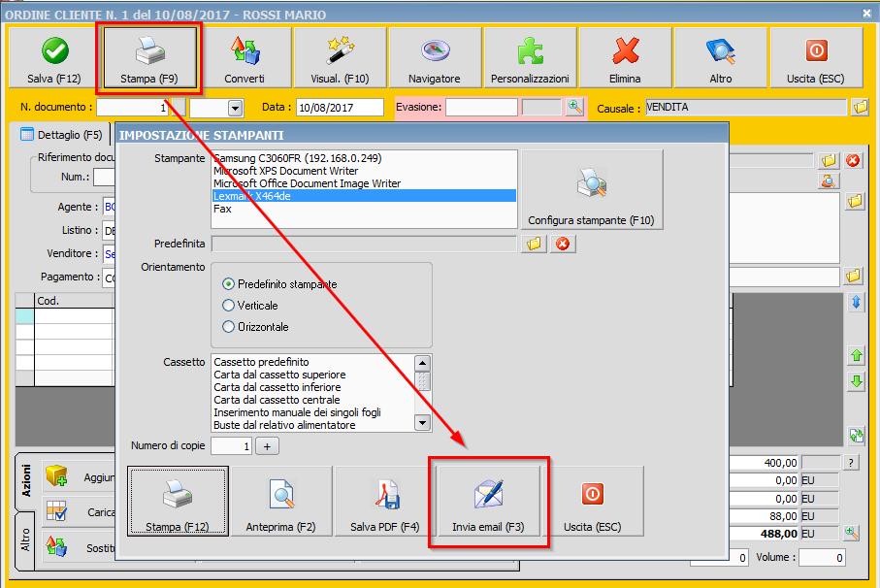
Task: Click the Volume input field
Action: pos(822,558)
